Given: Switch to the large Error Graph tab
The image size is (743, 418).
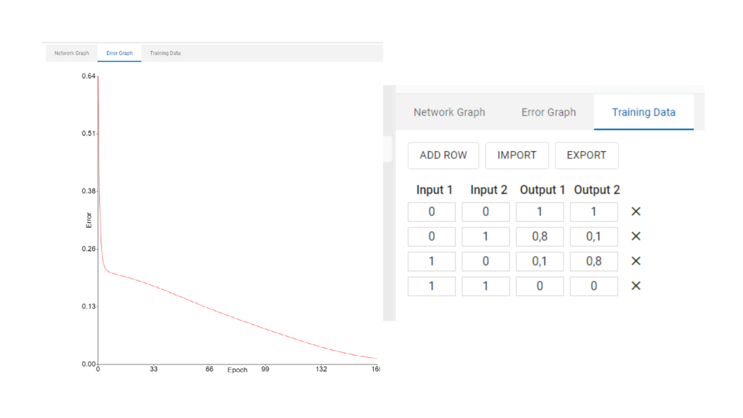Looking at the screenshot, I should pyautogui.click(x=548, y=112).
